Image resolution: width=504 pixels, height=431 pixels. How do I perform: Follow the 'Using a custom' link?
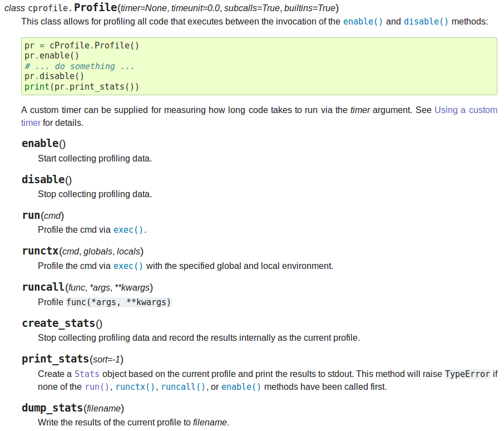466,110
